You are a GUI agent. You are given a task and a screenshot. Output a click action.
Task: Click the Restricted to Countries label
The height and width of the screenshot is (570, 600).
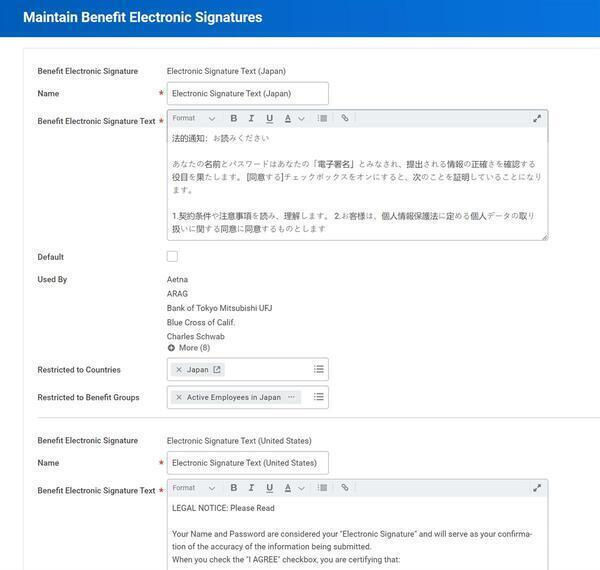[79, 370]
